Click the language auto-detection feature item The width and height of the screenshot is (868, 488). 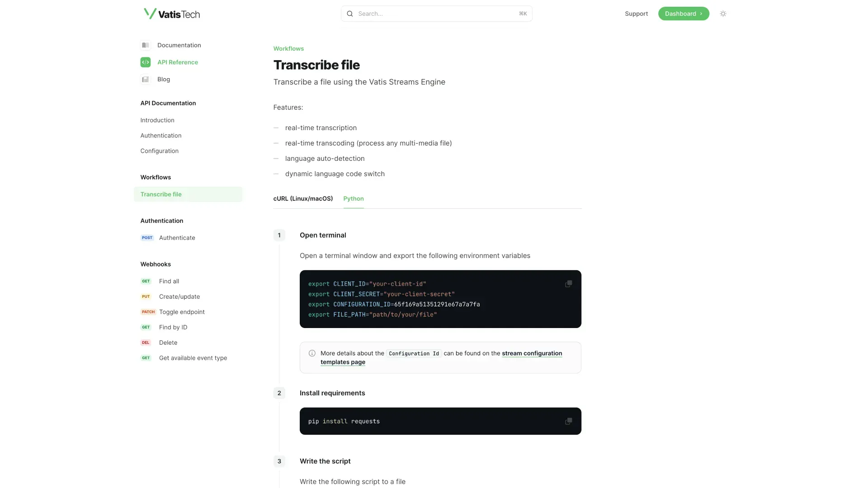click(325, 159)
